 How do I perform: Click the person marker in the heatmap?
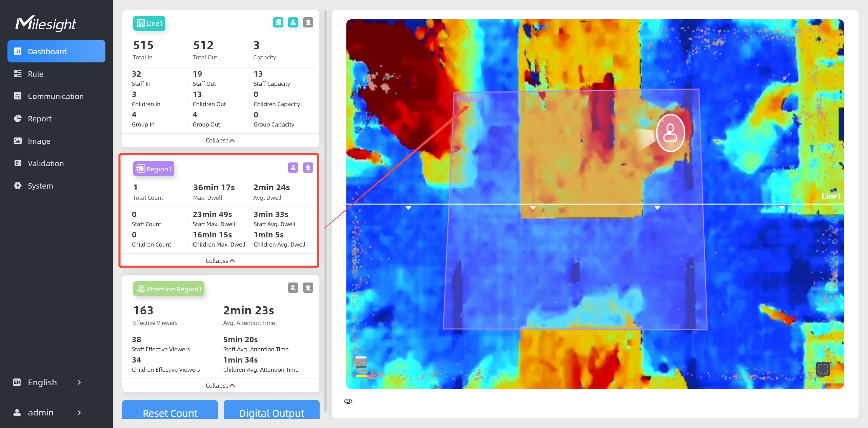670,133
